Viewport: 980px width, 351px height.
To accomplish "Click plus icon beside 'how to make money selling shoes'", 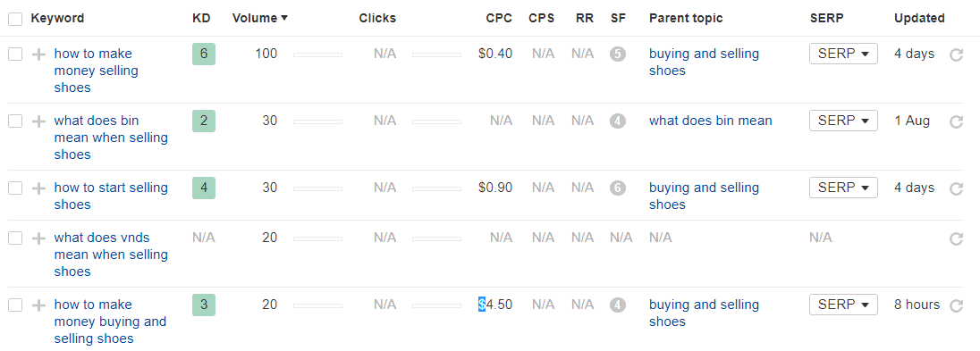I will pyautogui.click(x=38, y=54).
